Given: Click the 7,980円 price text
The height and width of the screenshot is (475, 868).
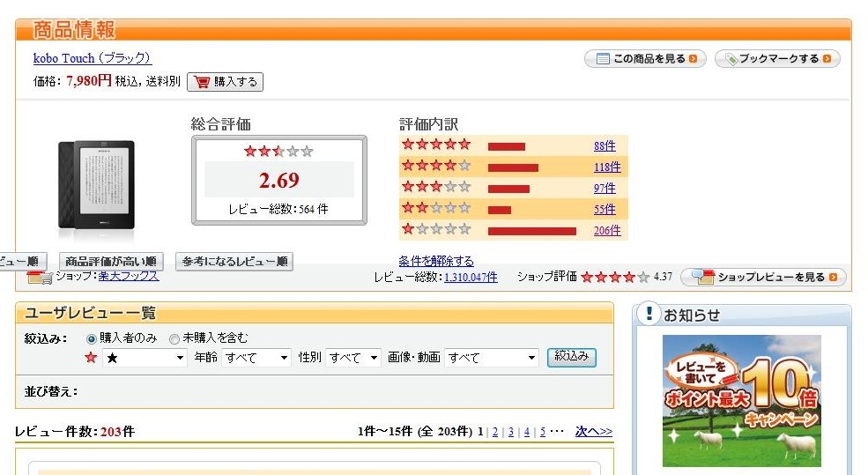Looking at the screenshot, I should pos(89,81).
